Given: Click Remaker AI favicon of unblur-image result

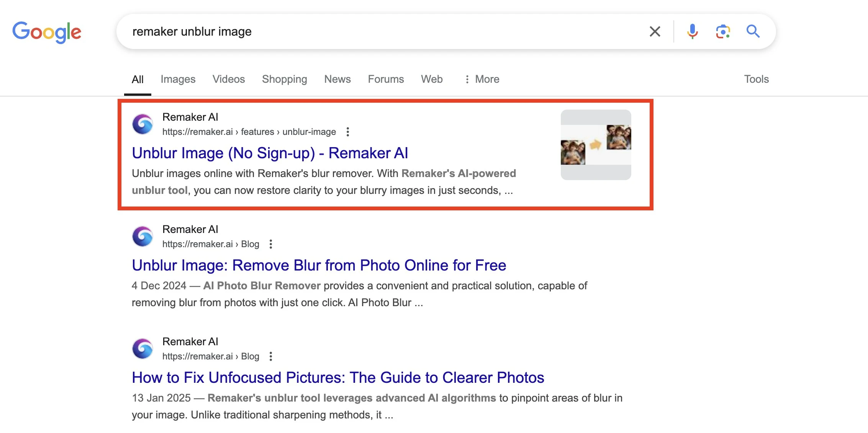Looking at the screenshot, I should coord(142,124).
